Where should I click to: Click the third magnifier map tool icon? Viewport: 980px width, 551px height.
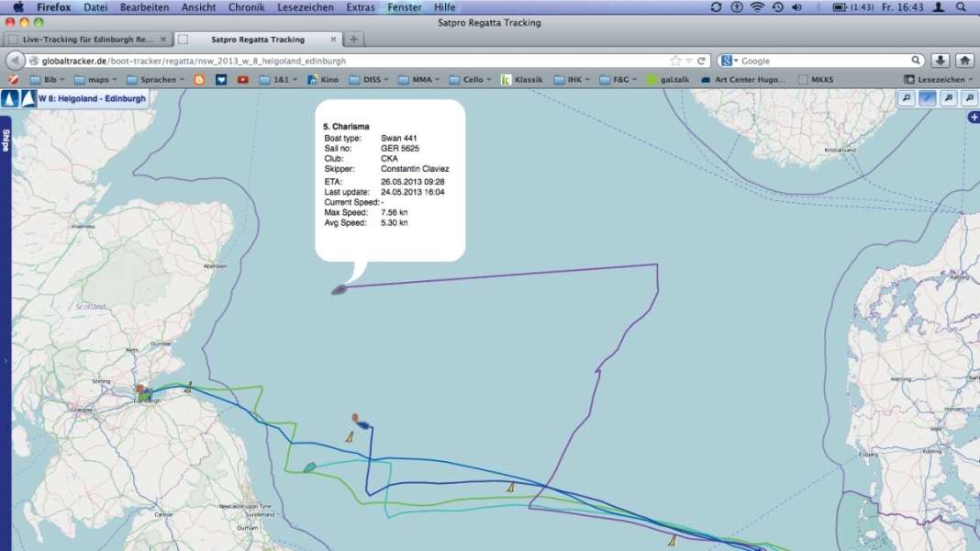click(949, 98)
